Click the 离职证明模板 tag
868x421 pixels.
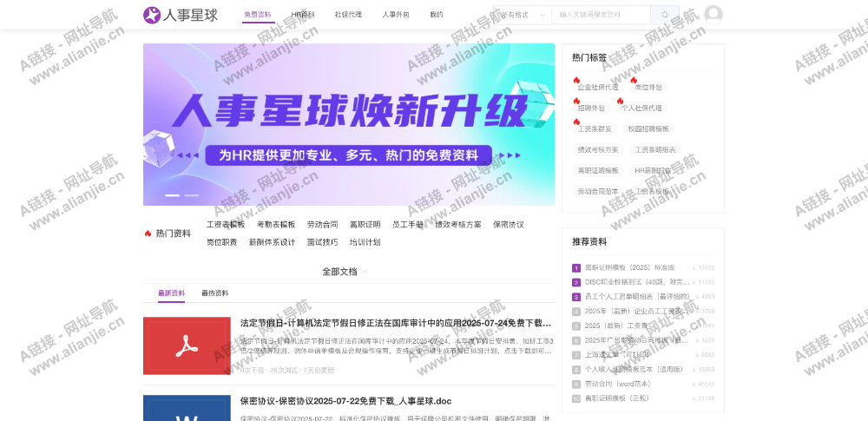(598, 171)
